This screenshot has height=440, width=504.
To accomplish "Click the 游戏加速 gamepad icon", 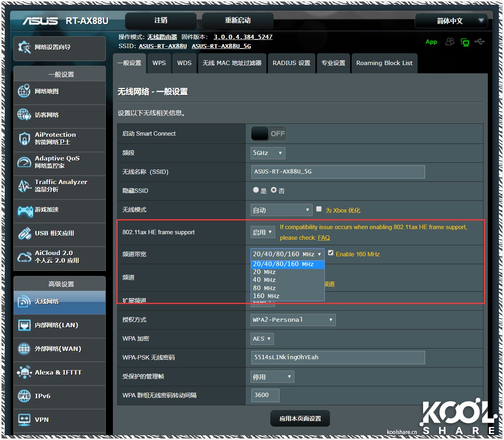I will (25, 211).
